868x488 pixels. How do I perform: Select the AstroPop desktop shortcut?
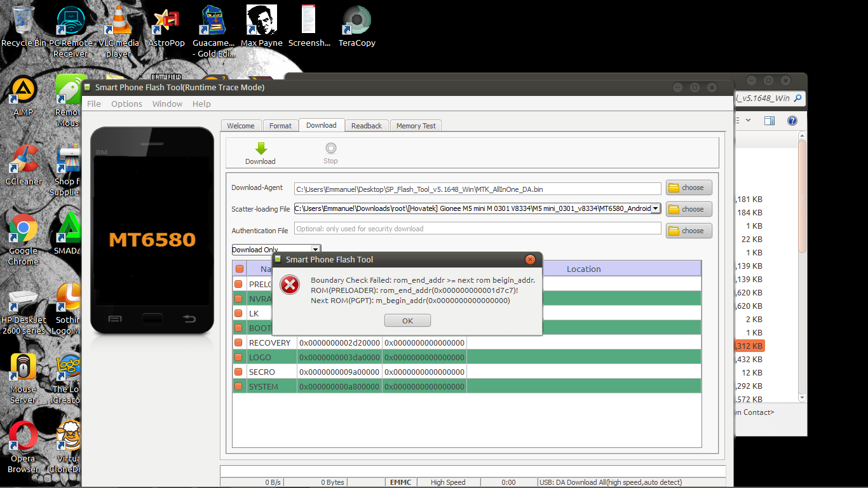166,26
